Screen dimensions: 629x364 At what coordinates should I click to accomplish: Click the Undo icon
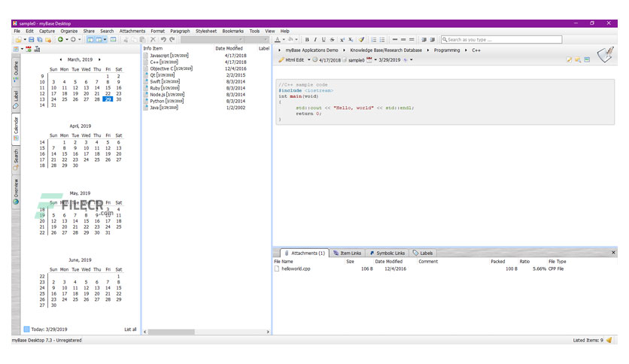click(x=163, y=39)
